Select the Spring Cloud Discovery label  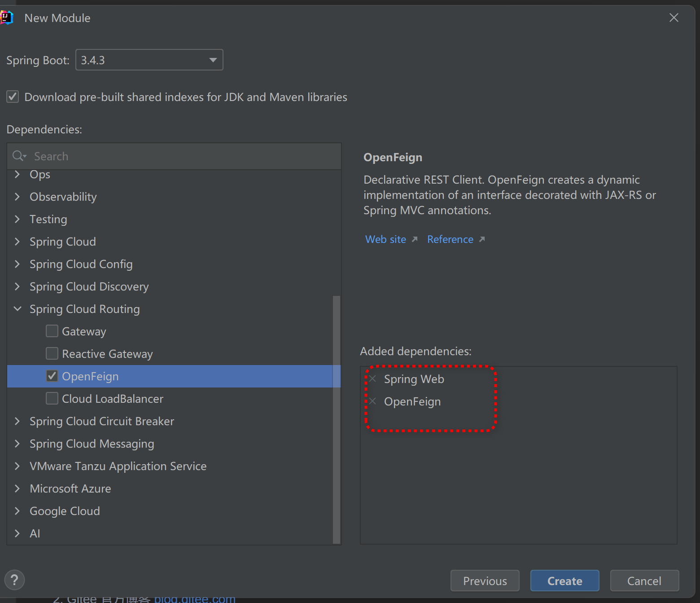[89, 286]
